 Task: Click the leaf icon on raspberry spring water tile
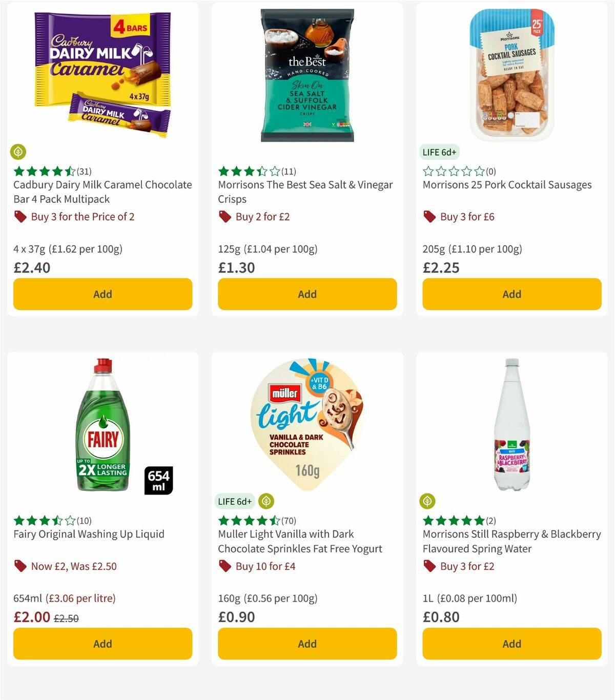[428, 501]
